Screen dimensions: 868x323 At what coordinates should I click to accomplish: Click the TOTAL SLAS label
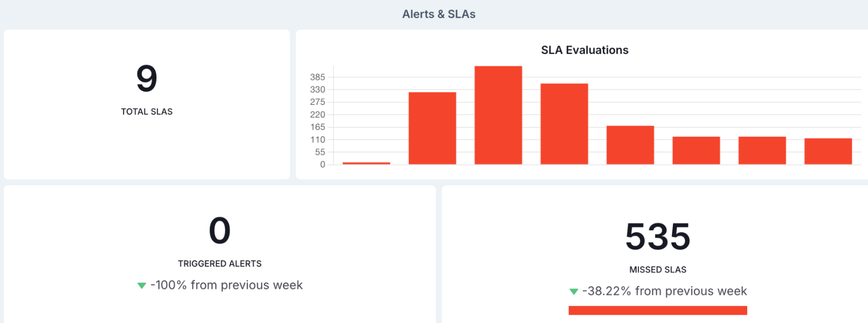point(147,112)
